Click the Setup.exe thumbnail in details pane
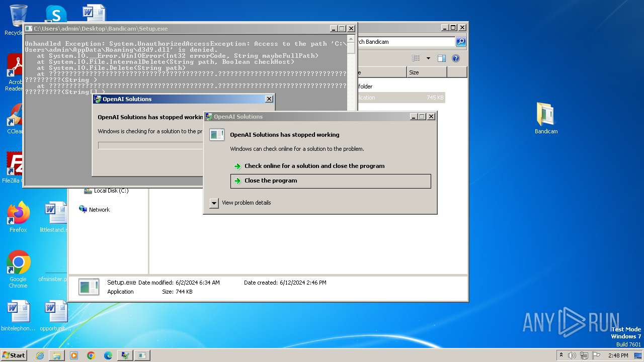 [89, 287]
